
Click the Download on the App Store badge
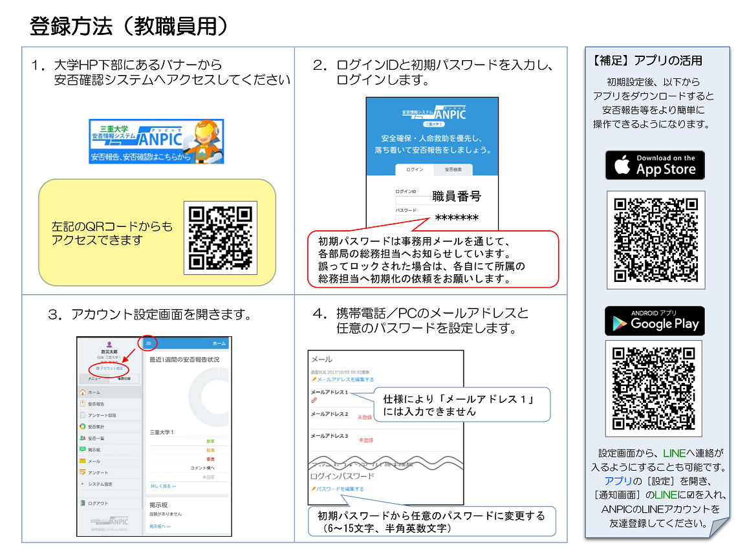655,166
